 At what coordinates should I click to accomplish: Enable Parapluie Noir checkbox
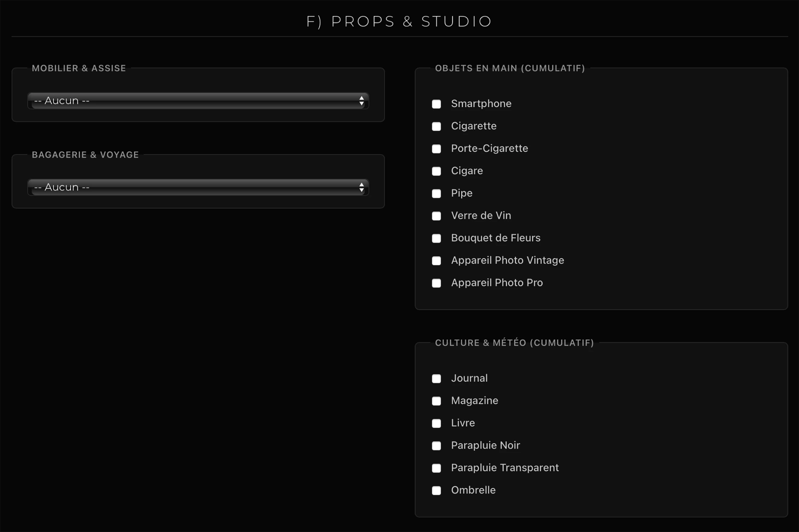(436, 446)
